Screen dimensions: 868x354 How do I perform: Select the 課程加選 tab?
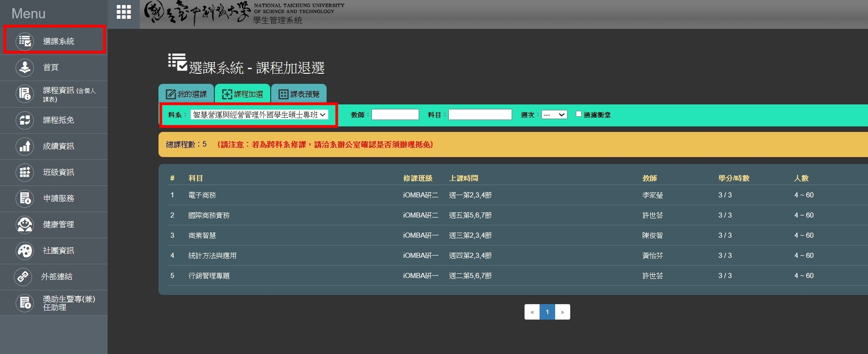coord(243,94)
